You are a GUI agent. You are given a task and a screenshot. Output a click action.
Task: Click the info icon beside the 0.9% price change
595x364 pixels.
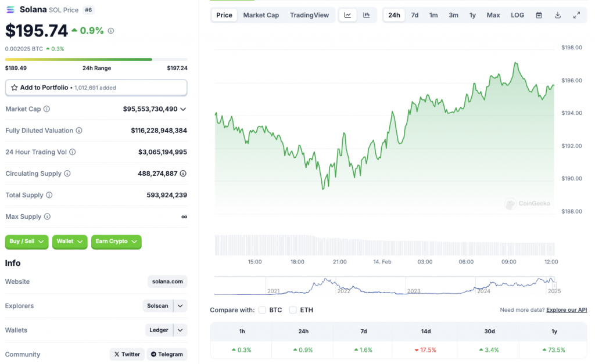(x=111, y=31)
